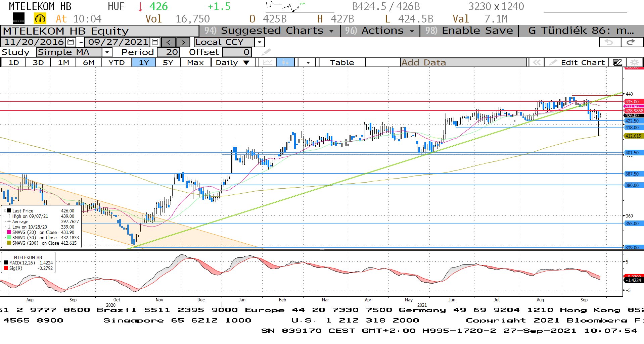Viewport: 644px width, 344px height.
Task: Open the Suggested Charts menu
Action: click(x=269, y=31)
